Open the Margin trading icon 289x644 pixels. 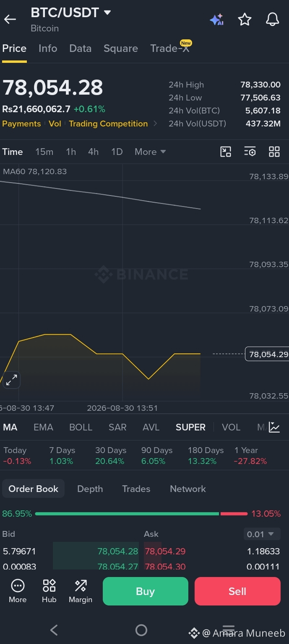(x=81, y=591)
